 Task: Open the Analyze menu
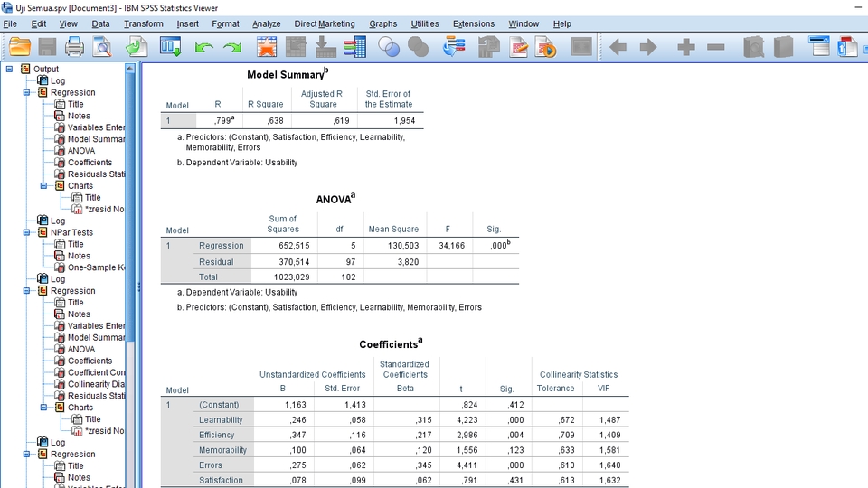click(x=266, y=23)
